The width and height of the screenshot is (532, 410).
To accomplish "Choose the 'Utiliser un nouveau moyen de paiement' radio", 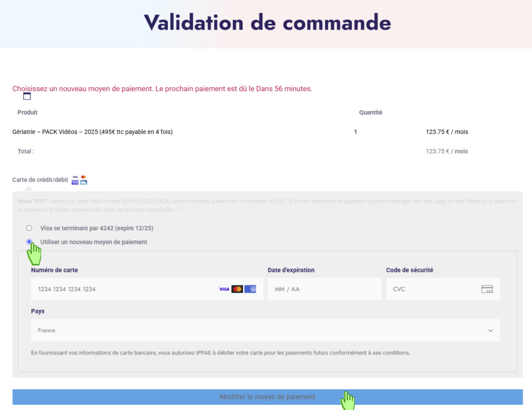I will coord(29,242).
